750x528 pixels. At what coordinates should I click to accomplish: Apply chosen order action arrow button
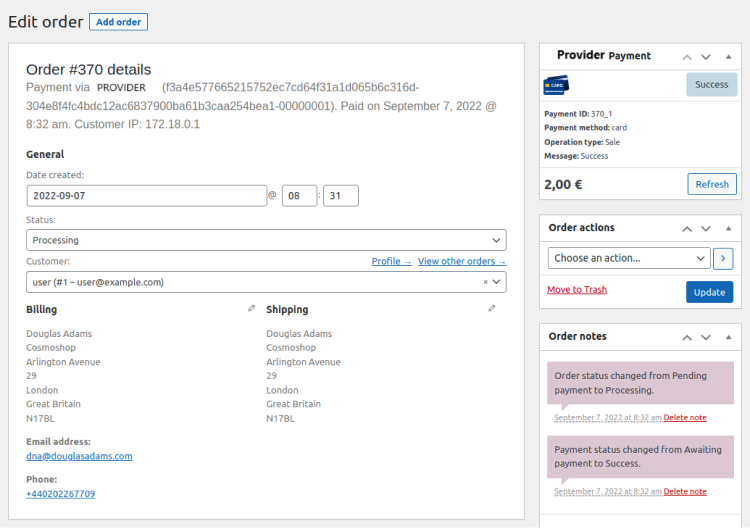pyautogui.click(x=724, y=258)
